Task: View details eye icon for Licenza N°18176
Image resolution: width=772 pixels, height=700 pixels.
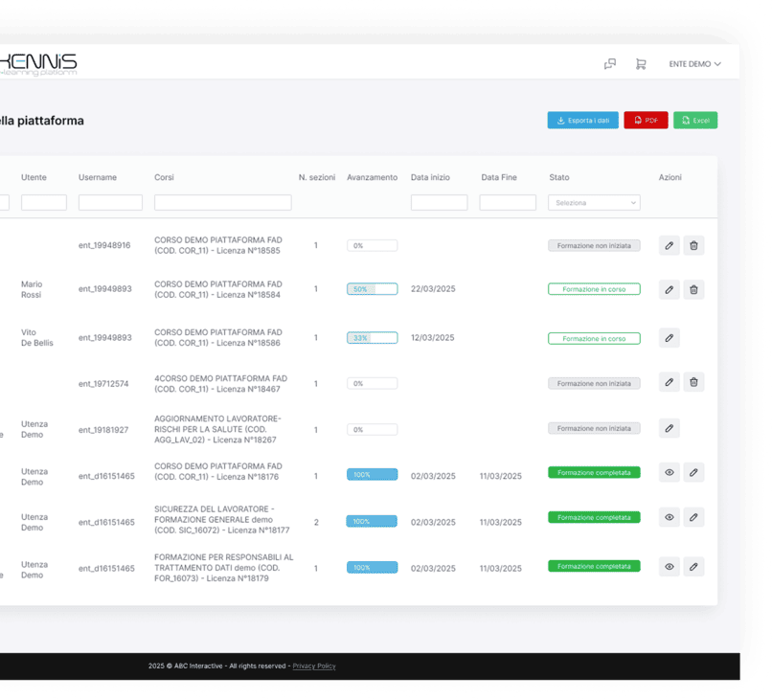Action: [670, 472]
